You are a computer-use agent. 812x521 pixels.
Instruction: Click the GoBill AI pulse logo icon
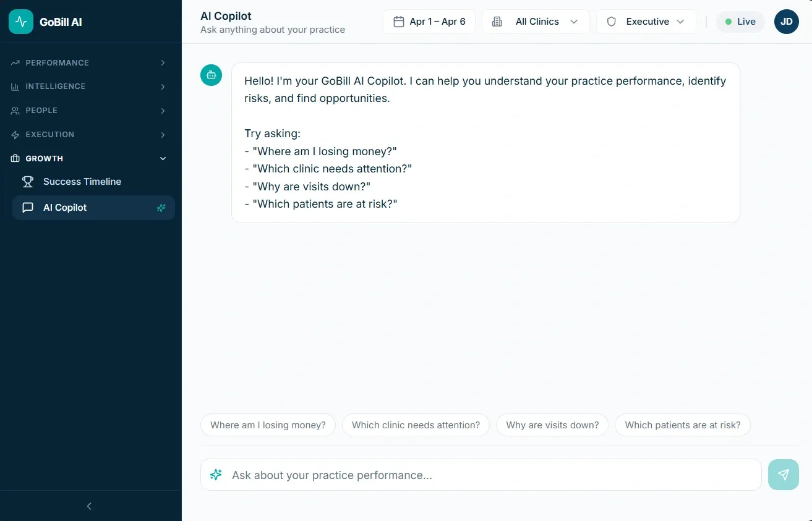(x=21, y=22)
